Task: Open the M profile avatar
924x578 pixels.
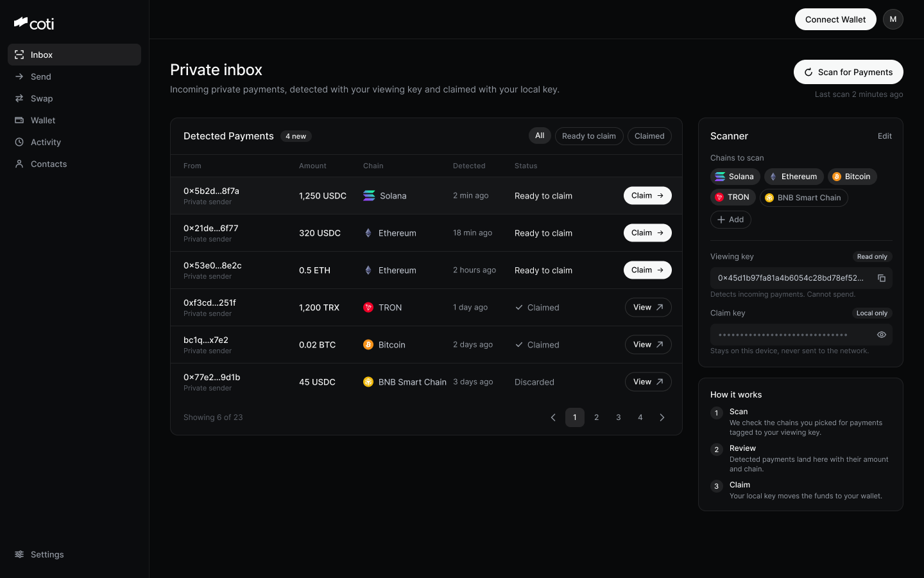Action: click(x=893, y=19)
